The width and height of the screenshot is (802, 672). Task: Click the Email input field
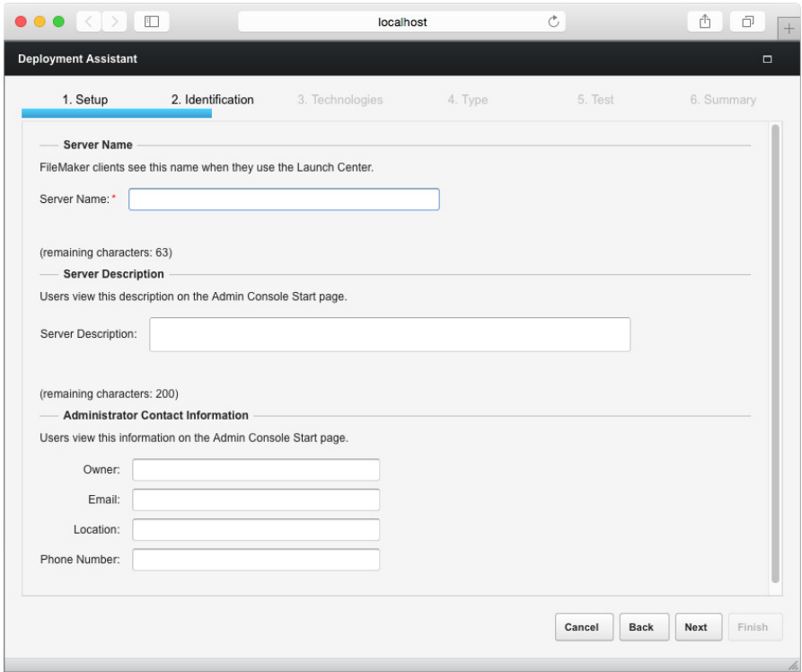pos(256,500)
